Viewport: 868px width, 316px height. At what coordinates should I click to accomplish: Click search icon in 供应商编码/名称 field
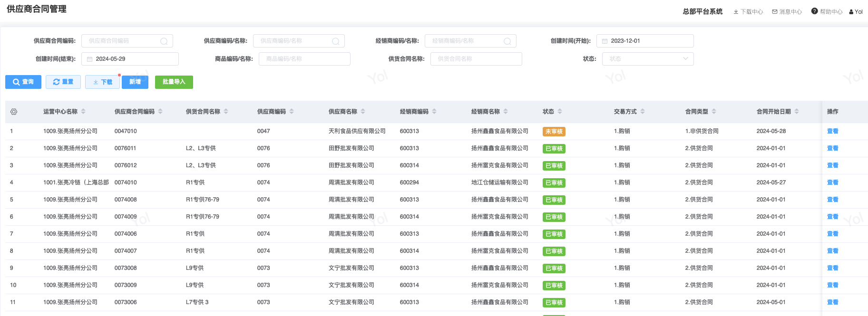point(336,41)
